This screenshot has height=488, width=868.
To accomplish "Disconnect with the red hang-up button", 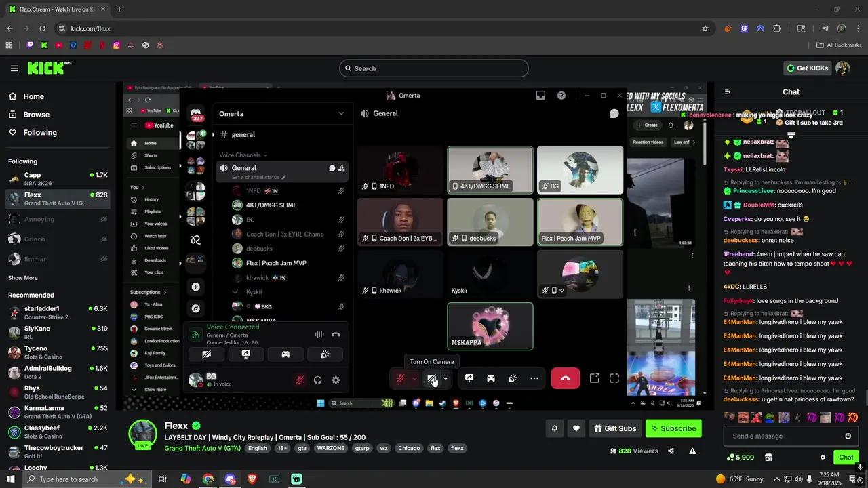I will point(566,378).
